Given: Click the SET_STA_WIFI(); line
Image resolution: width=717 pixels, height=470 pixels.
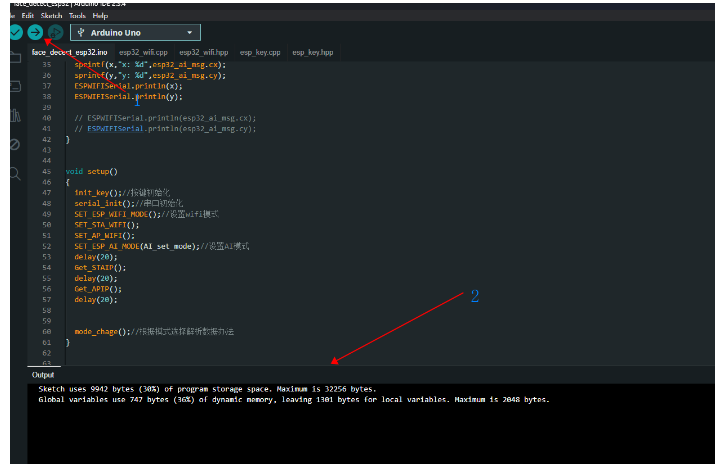Looking at the screenshot, I should [x=107, y=225].
